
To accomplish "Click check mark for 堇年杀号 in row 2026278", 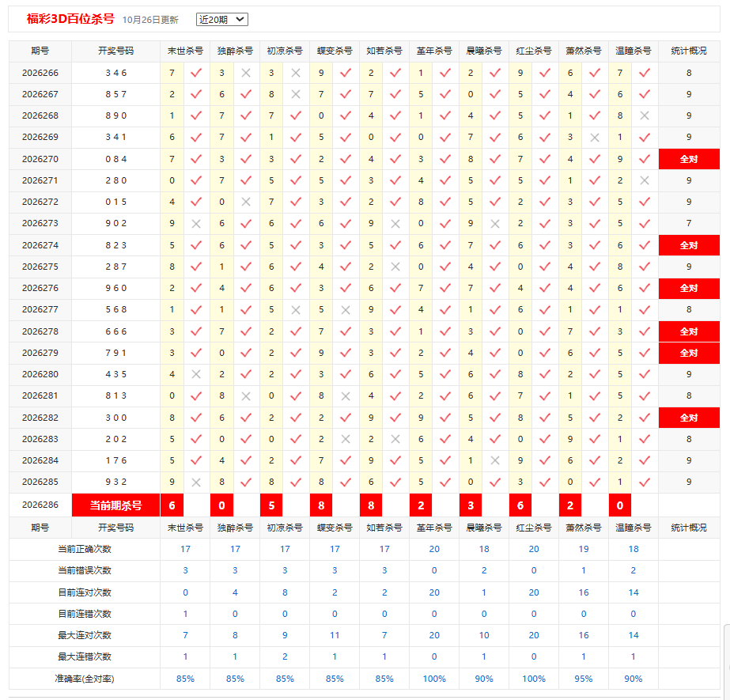I will click(445, 331).
